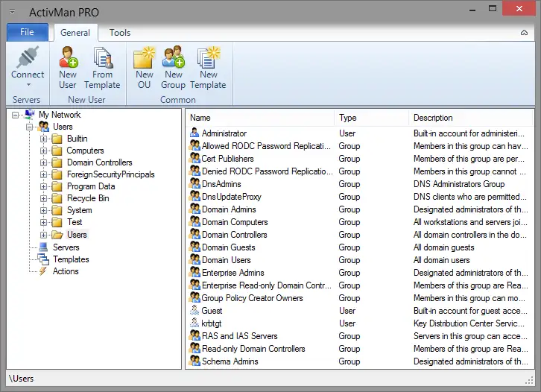541x392 pixels.
Task: Open the From Template user tool
Action: click(102, 68)
